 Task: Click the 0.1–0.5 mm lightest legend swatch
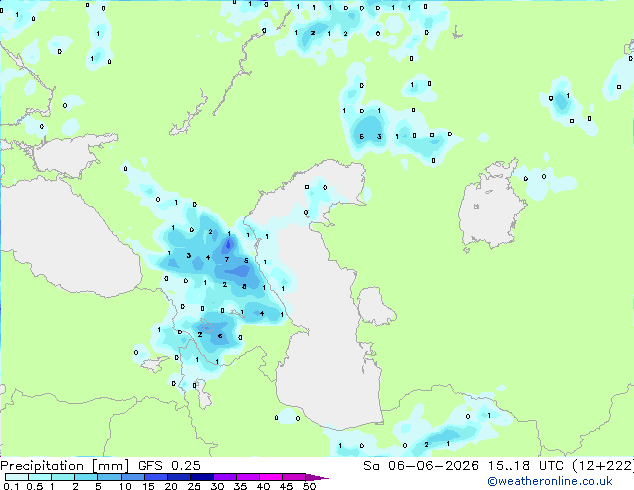pos(17,477)
